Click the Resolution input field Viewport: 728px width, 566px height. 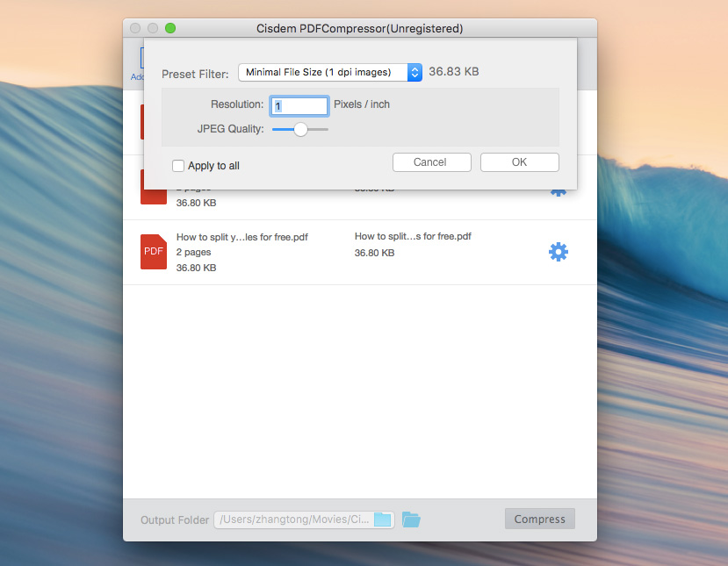(299, 106)
